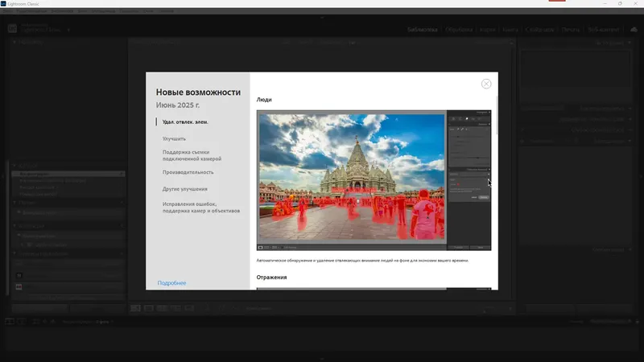644x362 pixels.
Task: Select Grid view in the toolbar
Action: pos(135,308)
